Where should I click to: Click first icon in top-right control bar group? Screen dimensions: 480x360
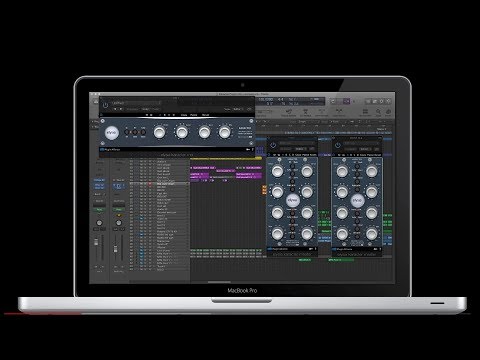[x=368, y=101]
